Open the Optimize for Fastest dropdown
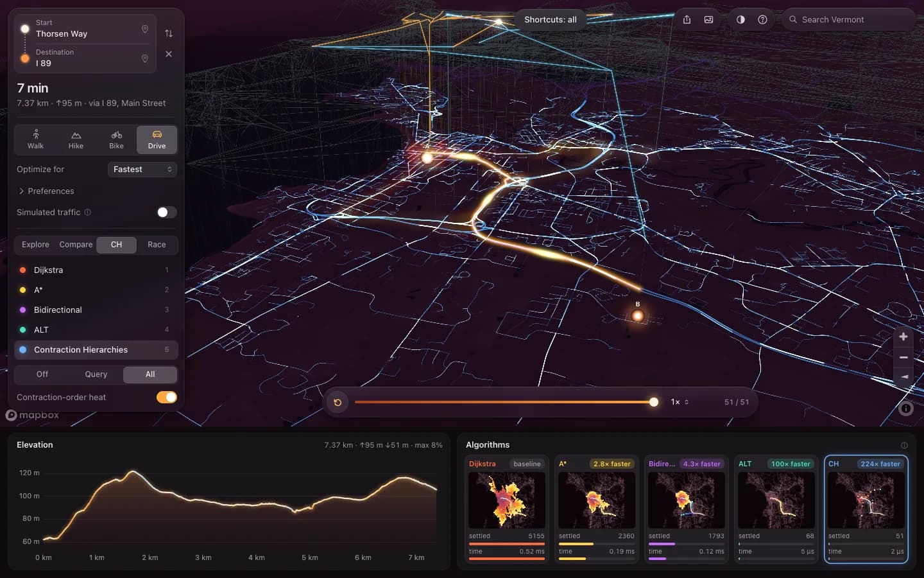 pyautogui.click(x=142, y=170)
